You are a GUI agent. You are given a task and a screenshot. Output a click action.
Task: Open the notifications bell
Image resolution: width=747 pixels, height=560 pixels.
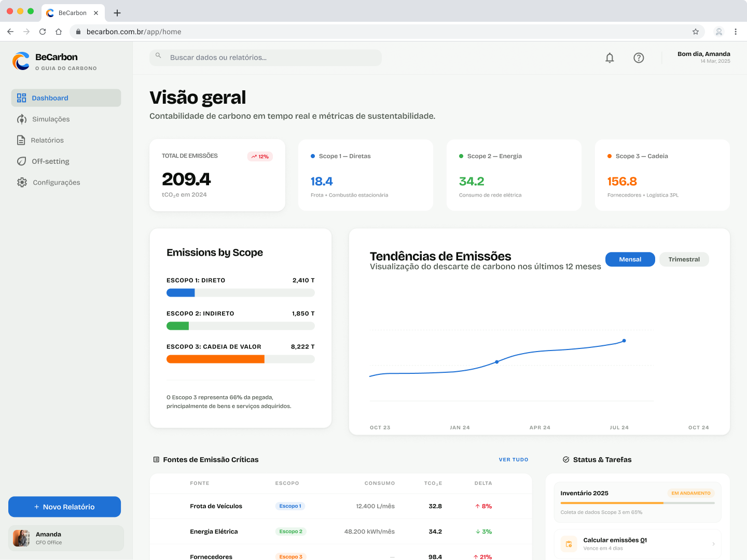click(610, 58)
